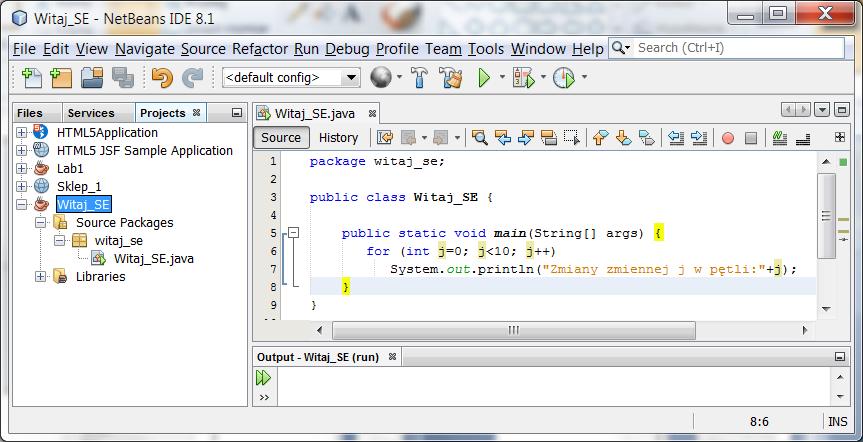Open the Source menu

pos(203,49)
